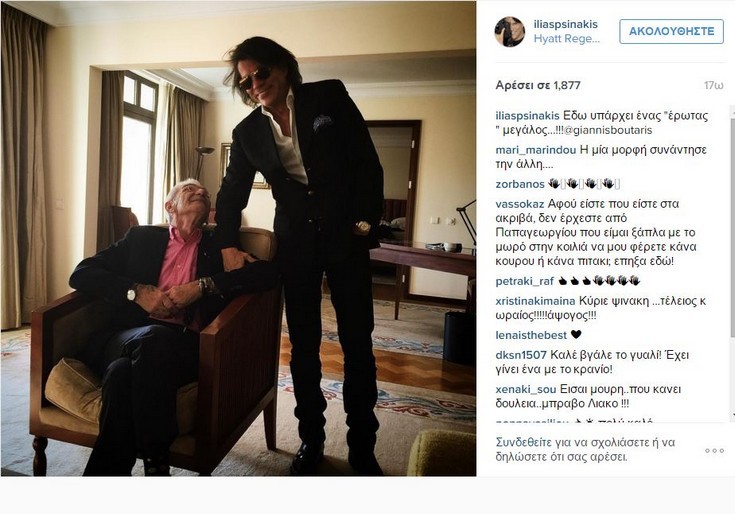Open the 17w post timestamp

(x=713, y=85)
